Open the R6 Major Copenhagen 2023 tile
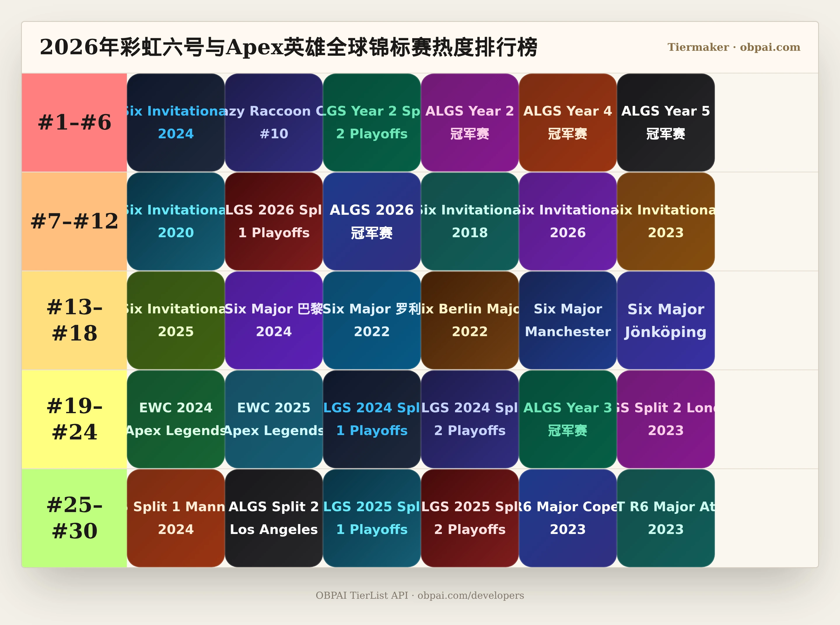Screen dimensions: 840x625 pos(568,518)
